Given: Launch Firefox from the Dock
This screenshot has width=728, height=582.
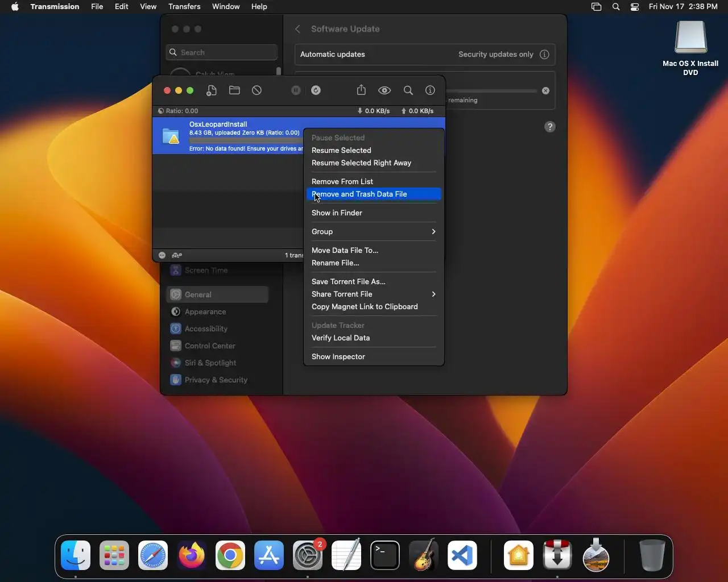Looking at the screenshot, I should pos(192,555).
